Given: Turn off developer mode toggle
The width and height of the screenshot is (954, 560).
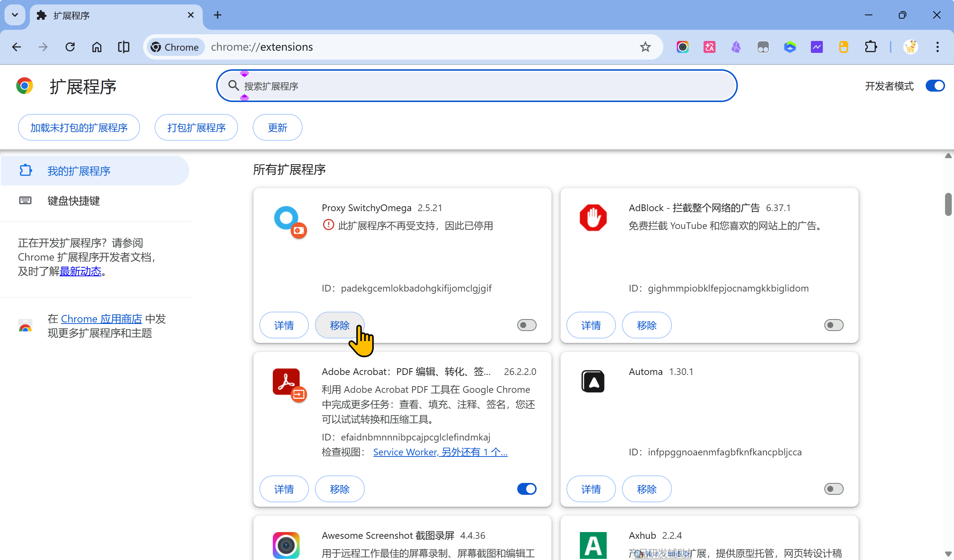Looking at the screenshot, I should coord(935,86).
